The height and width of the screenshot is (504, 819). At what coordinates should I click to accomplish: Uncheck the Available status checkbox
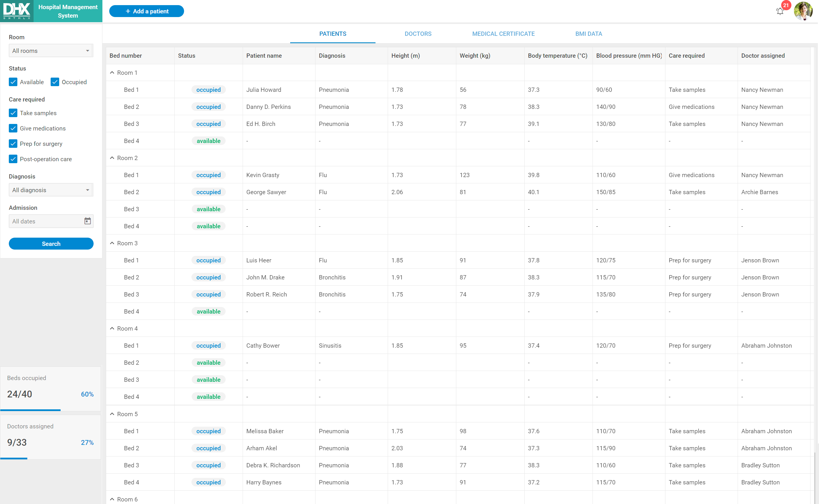coord(13,82)
